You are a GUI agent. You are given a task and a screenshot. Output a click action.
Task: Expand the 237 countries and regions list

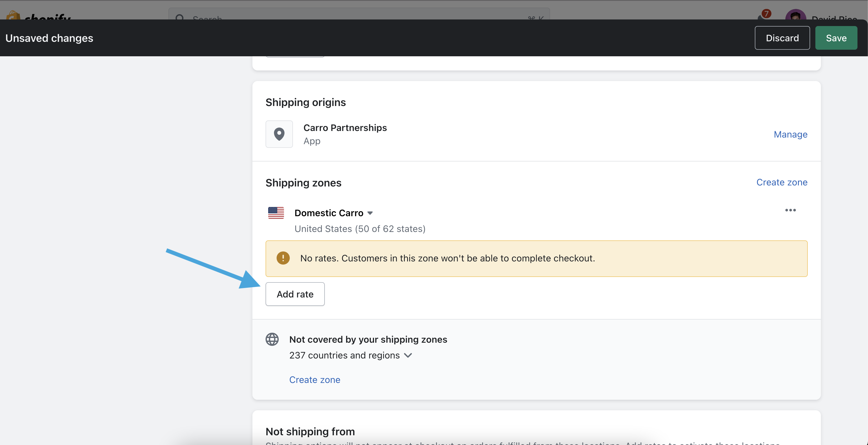coord(350,356)
